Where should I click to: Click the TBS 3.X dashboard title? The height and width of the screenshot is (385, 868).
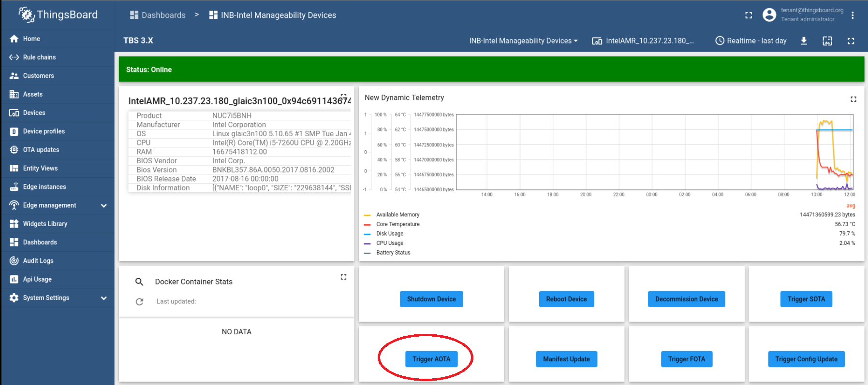(x=138, y=41)
